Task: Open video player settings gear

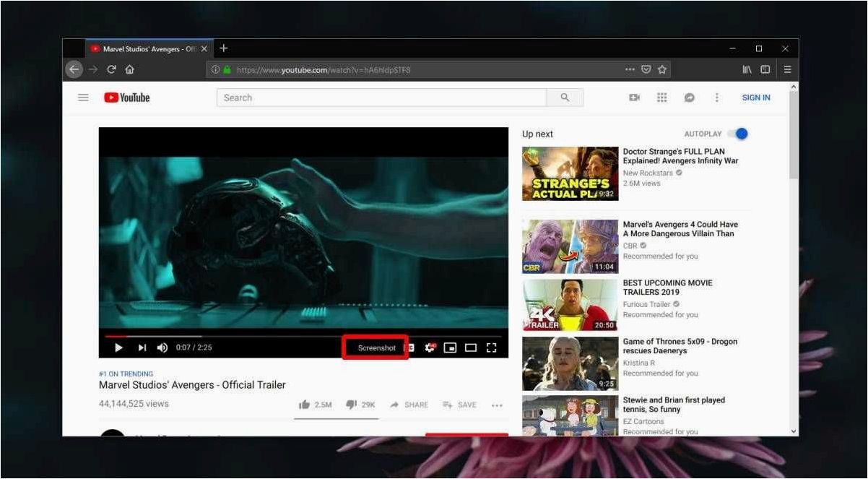Action: pyautogui.click(x=430, y=348)
